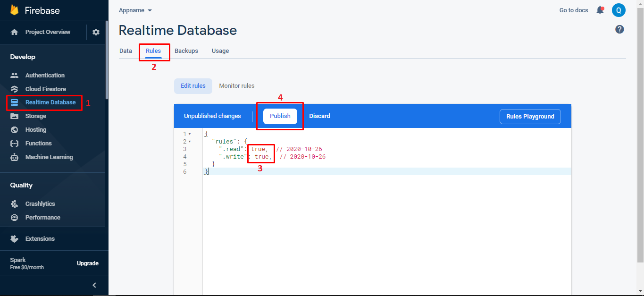Open the notifications bell
This screenshot has height=296, width=644.
pos(600,10)
